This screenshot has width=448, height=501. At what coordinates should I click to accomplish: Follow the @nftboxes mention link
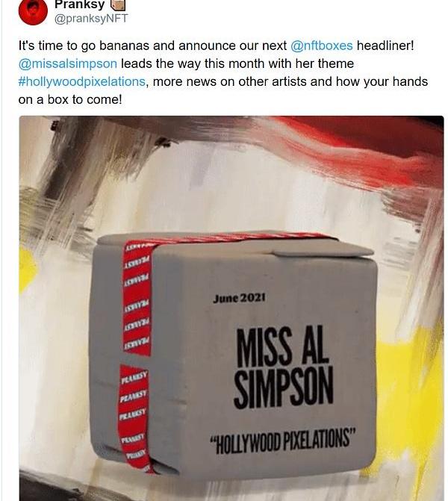(x=322, y=46)
